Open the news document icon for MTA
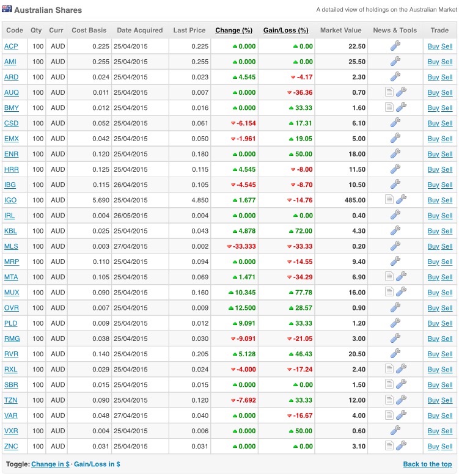459x476 pixels. pyautogui.click(x=389, y=277)
